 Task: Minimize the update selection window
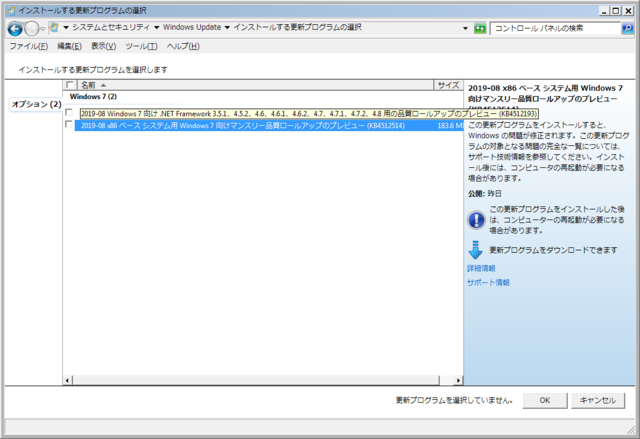click(604, 11)
